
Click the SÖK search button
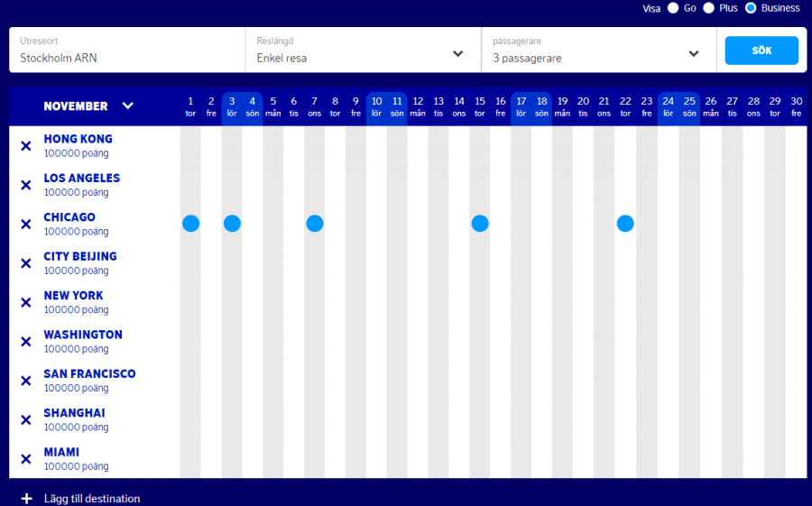pyautogui.click(x=761, y=51)
